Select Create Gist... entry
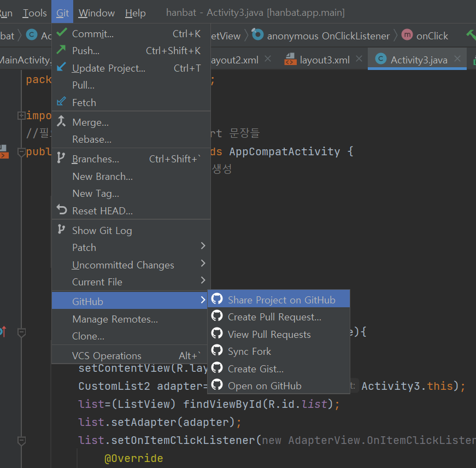 point(279,368)
